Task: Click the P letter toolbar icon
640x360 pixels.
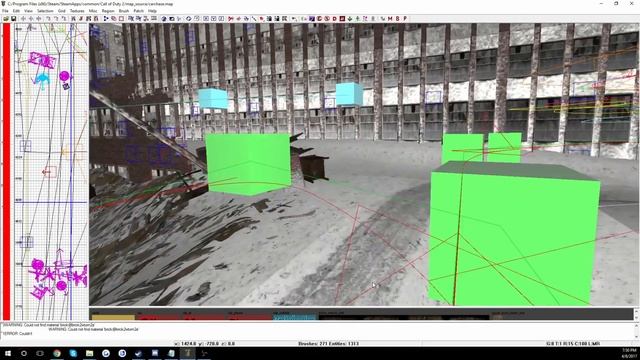Action: [x=405, y=18]
